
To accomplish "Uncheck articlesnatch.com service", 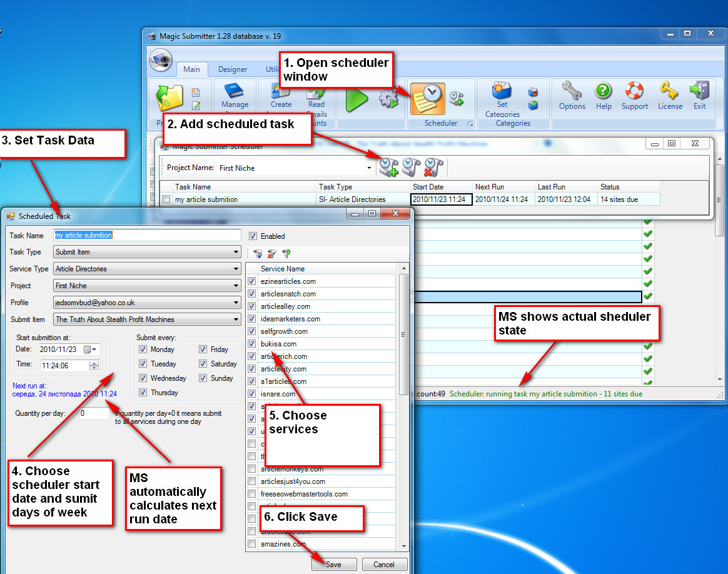I will (251, 294).
